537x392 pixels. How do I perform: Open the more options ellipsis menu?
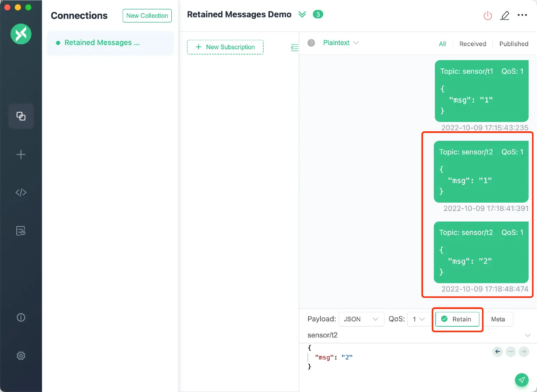[x=522, y=15]
